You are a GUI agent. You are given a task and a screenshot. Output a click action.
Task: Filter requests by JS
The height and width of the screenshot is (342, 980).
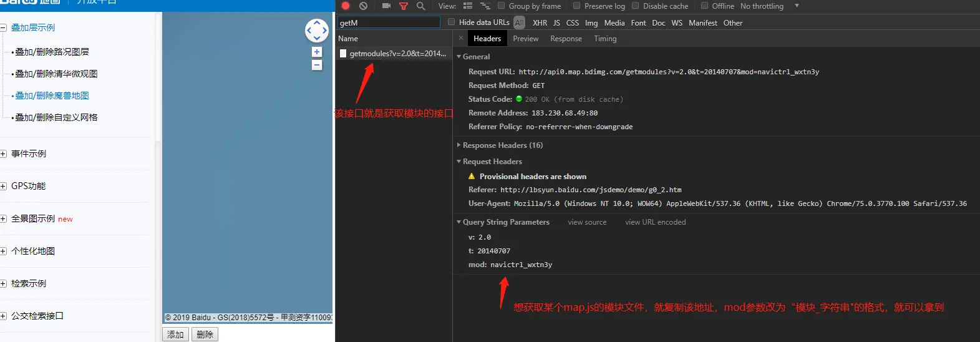(x=556, y=23)
